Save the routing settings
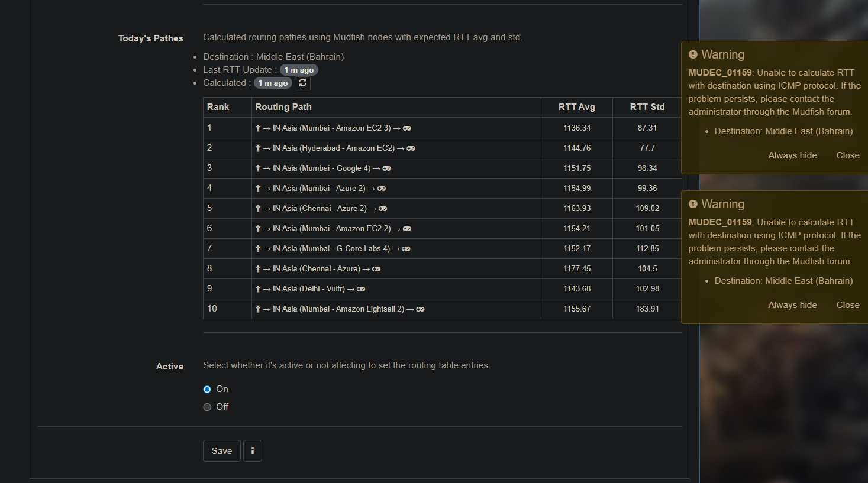The height and width of the screenshot is (483, 868). click(x=222, y=451)
